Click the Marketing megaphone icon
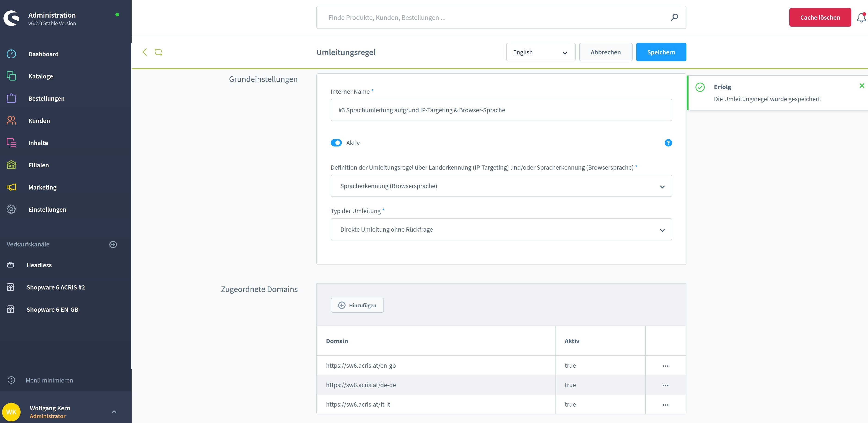Image resolution: width=868 pixels, height=423 pixels. (x=11, y=187)
